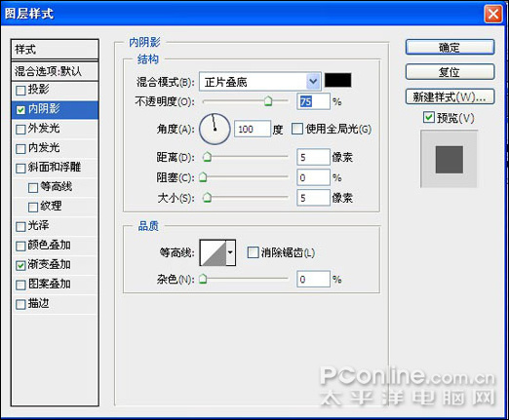
Task: Select the 斜面和浮雕 style row label
Action: [x=55, y=167]
